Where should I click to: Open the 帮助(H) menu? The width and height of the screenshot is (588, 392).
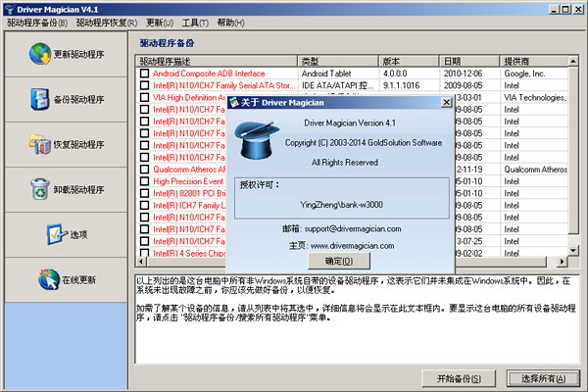coord(230,23)
